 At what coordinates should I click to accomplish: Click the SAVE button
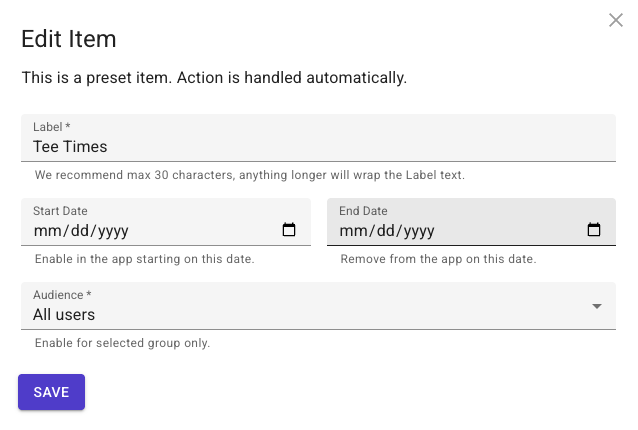tap(51, 392)
